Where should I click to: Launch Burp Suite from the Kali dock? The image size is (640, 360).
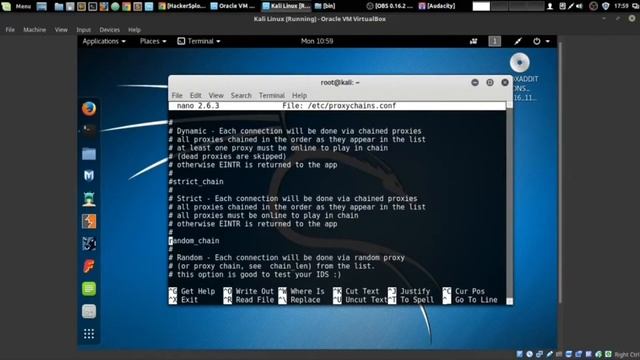tap(89, 221)
